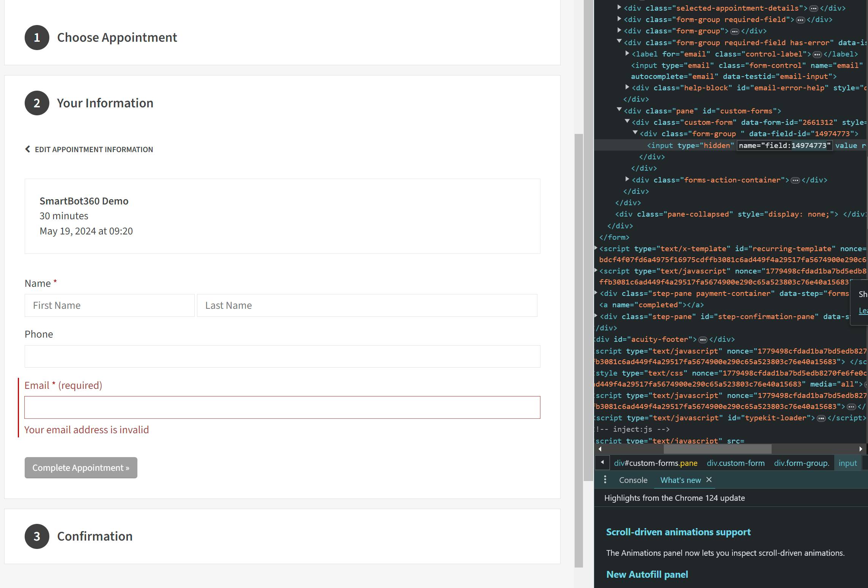
Task: Select div.custom-form in breadcrumb
Action: (736, 463)
